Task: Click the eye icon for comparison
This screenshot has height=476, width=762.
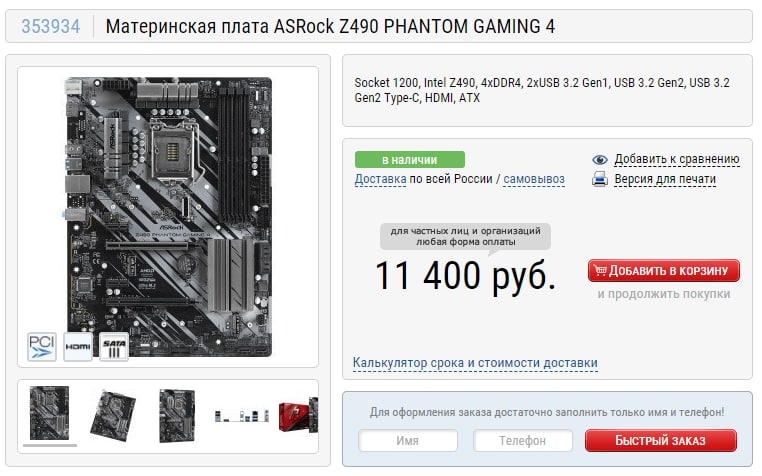Action: point(600,159)
